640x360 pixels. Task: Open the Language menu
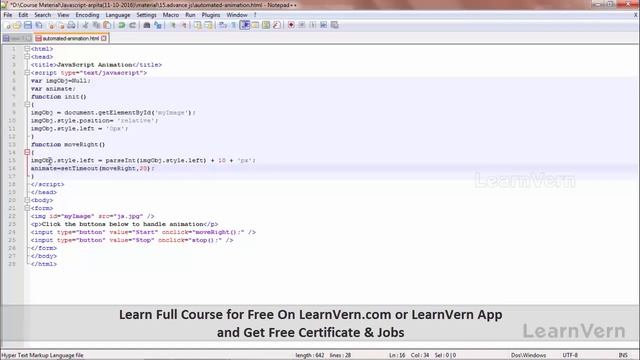tap(118, 15)
